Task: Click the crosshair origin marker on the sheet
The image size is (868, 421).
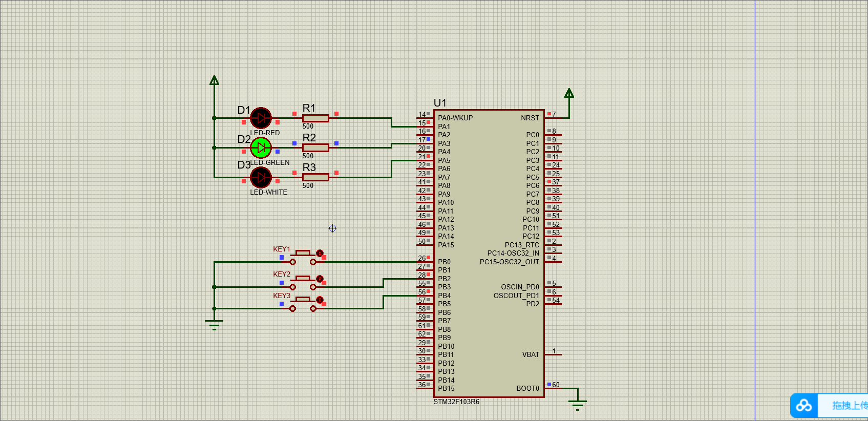Action: [332, 228]
